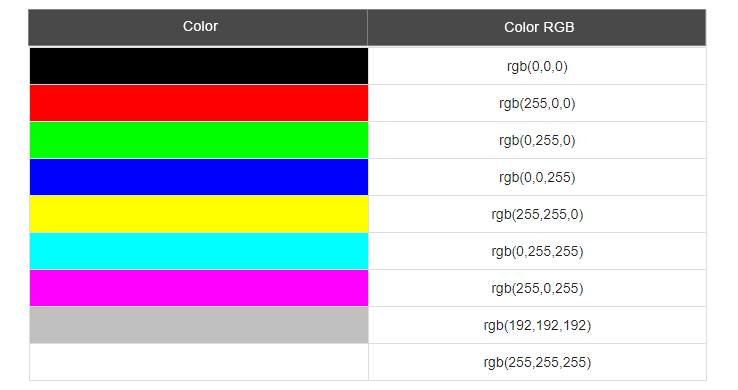Viewport: 738px width, 390px height.
Task: Click the white color swatch
Action: 199,362
